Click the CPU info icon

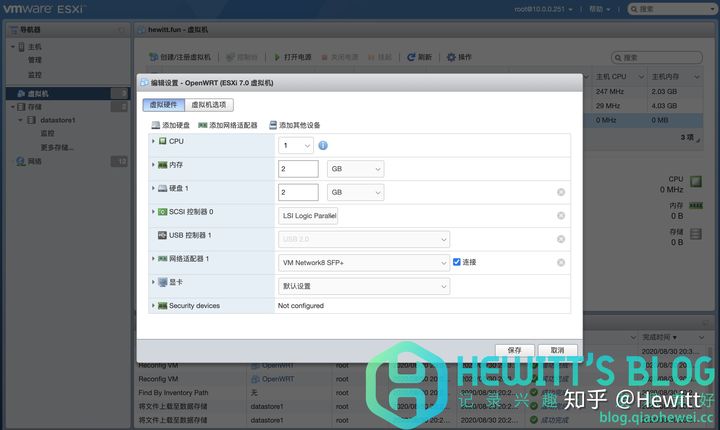[323, 146]
